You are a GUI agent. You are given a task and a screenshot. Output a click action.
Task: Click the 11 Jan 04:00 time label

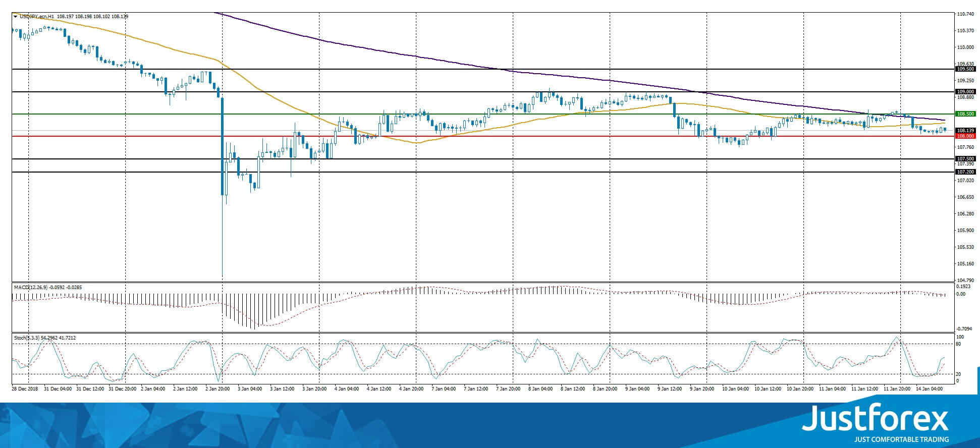tap(832, 389)
